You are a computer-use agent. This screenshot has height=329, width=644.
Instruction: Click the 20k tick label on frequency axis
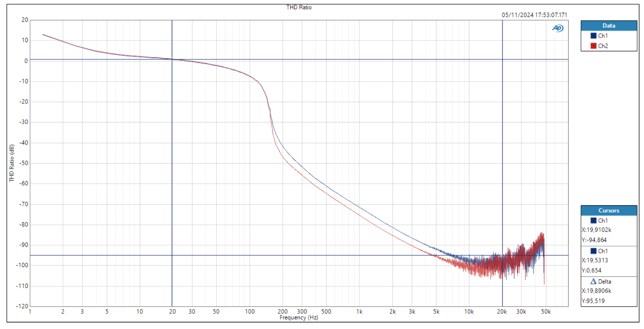[502, 312]
